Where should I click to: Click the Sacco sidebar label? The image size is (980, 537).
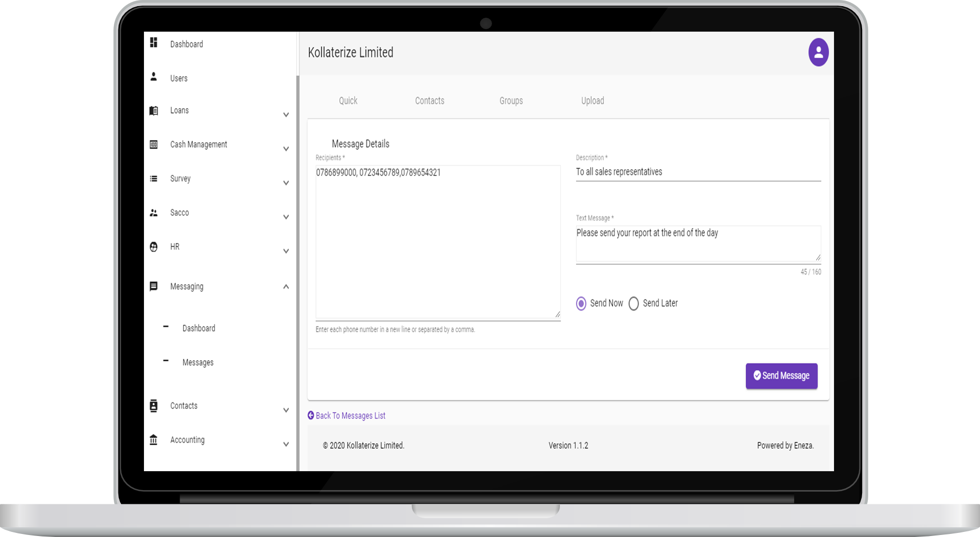pyautogui.click(x=179, y=213)
